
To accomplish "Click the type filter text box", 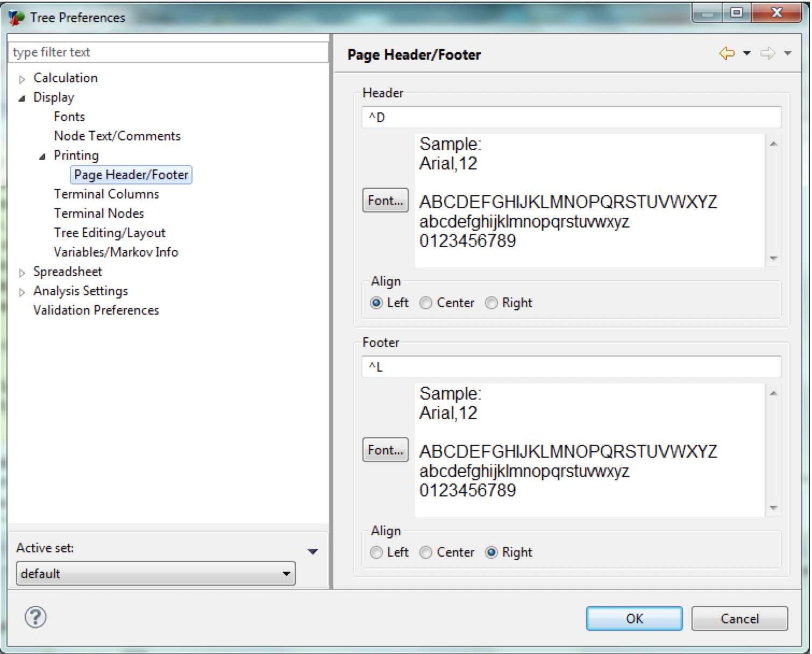I will coord(168,52).
